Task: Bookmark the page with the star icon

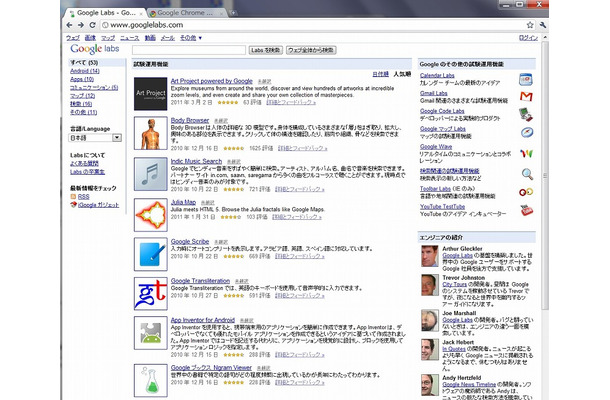Action: point(530,25)
